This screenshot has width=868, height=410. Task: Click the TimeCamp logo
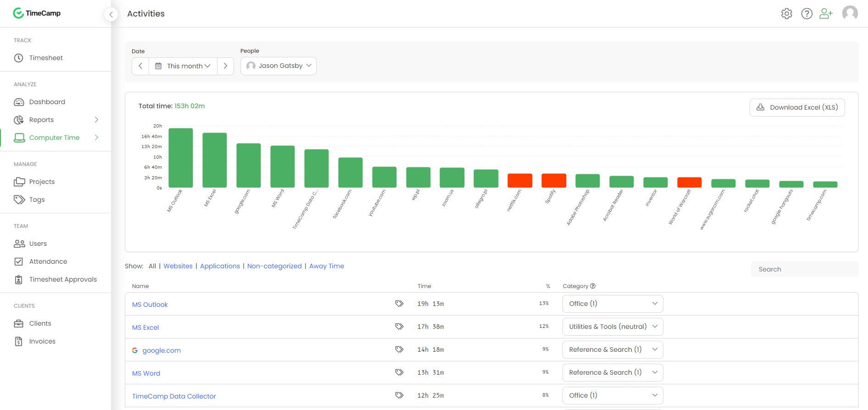(x=37, y=13)
